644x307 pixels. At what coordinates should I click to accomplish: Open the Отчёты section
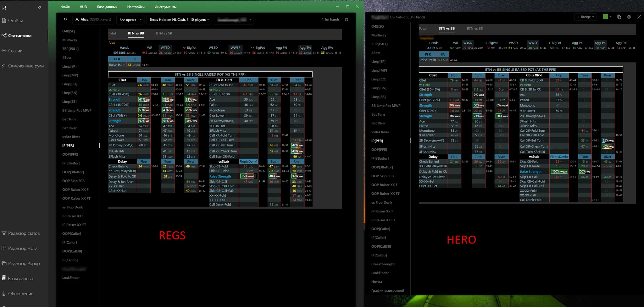[x=13, y=20]
